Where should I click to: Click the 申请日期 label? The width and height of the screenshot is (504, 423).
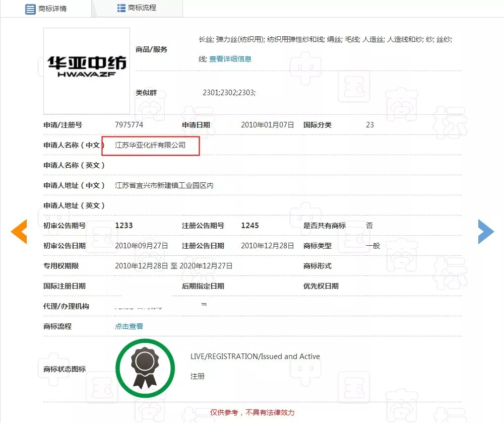(x=196, y=125)
